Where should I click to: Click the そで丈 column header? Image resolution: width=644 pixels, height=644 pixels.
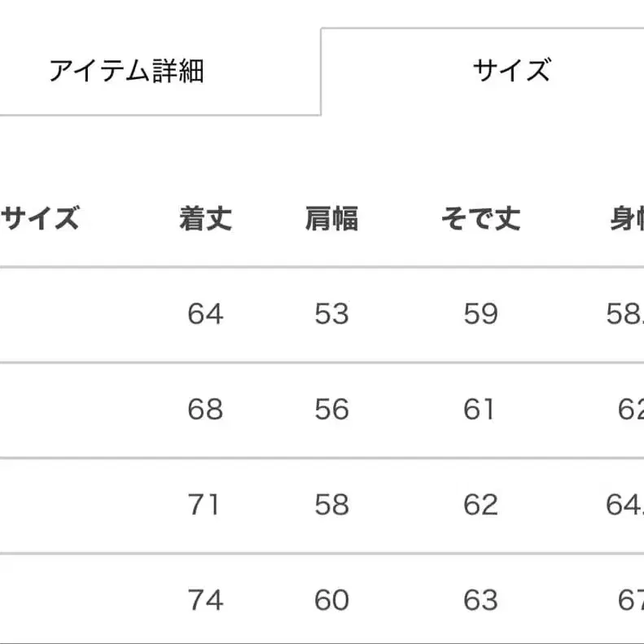[480, 219]
